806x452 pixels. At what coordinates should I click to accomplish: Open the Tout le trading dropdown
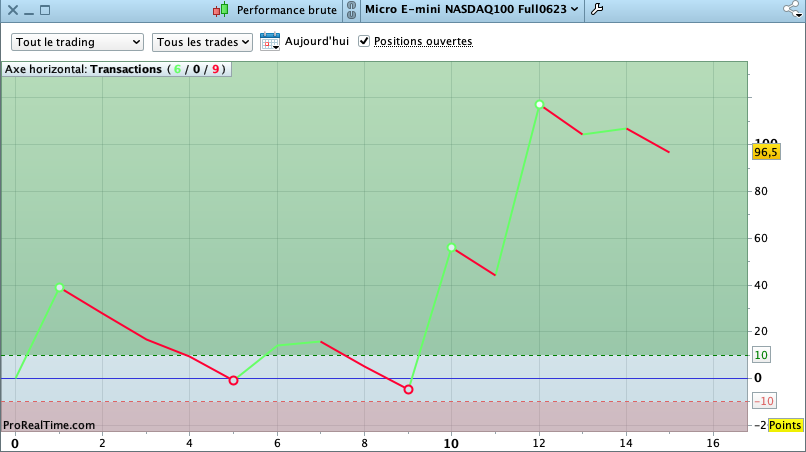(x=78, y=42)
